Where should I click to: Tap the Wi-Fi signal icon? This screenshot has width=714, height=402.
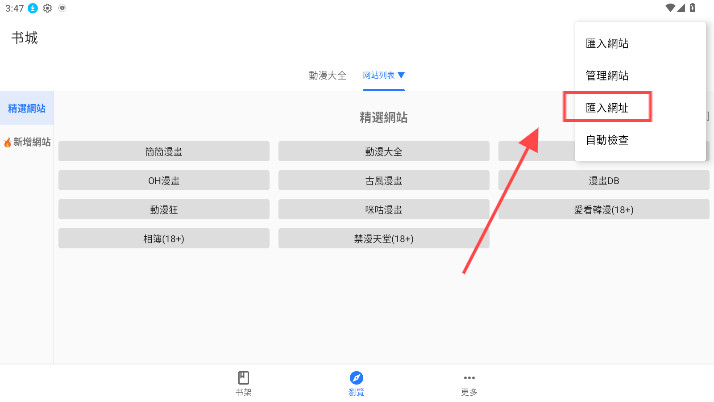click(x=670, y=8)
